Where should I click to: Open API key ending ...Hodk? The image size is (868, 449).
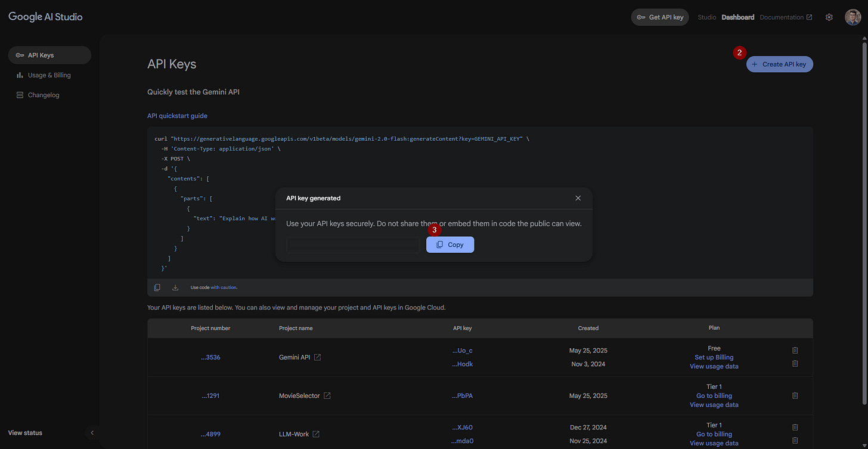[x=463, y=364]
